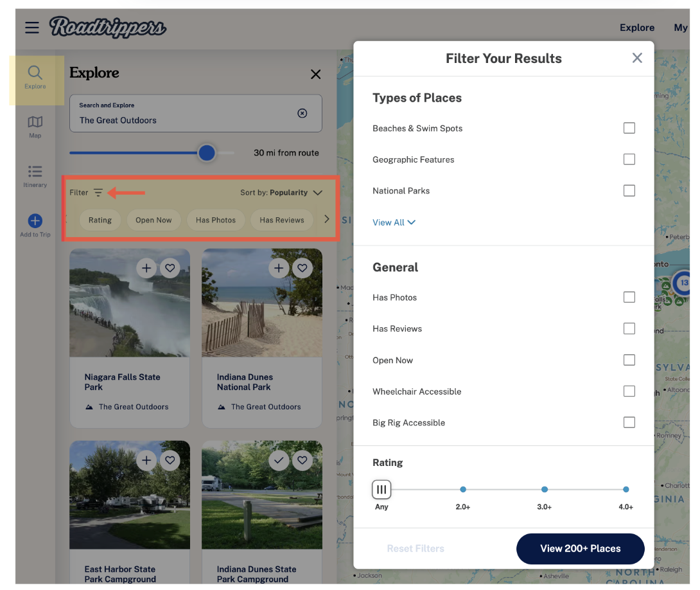Add Indiana Dunes National Park to trip
This screenshot has width=700, height=590.
[x=279, y=268]
